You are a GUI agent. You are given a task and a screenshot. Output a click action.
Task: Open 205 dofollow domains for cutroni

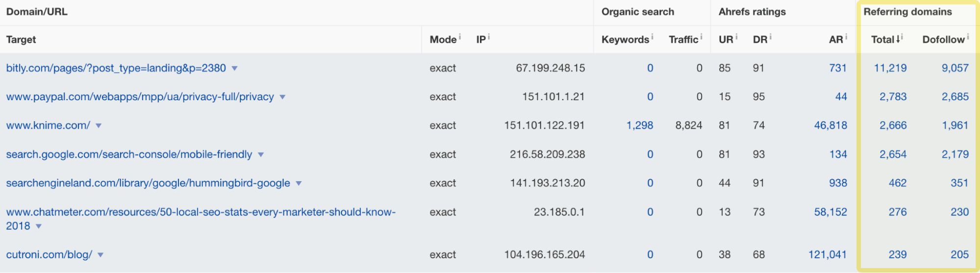click(x=959, y=255)
